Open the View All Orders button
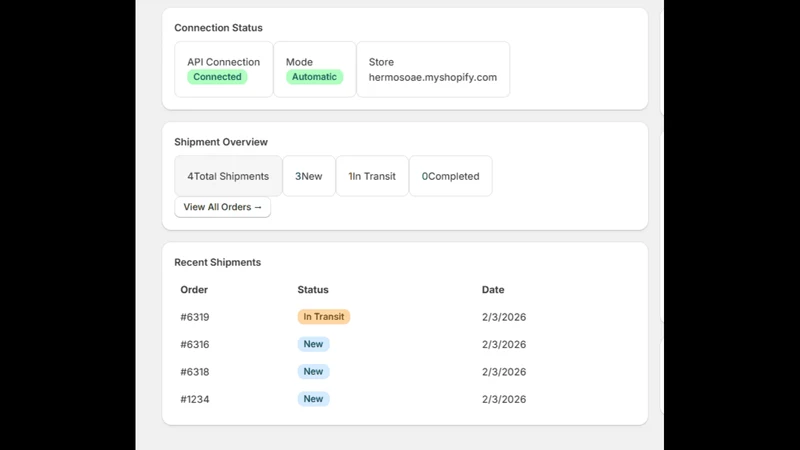 click(x=222, y=207)
